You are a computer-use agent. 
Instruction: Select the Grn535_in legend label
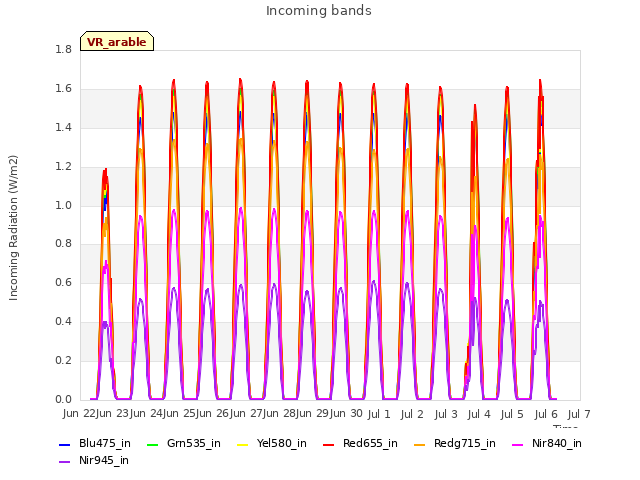(x=194, y=443)
